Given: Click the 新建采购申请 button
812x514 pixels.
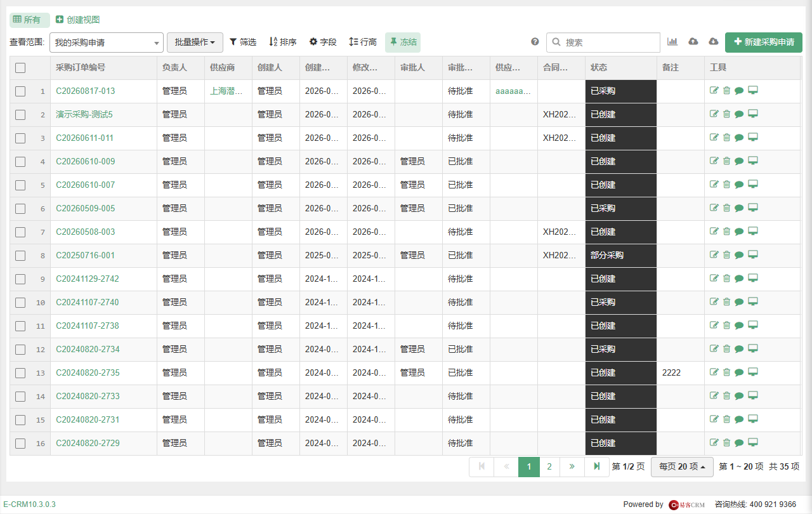Looking at the screenshot, I should click(764, 43).
